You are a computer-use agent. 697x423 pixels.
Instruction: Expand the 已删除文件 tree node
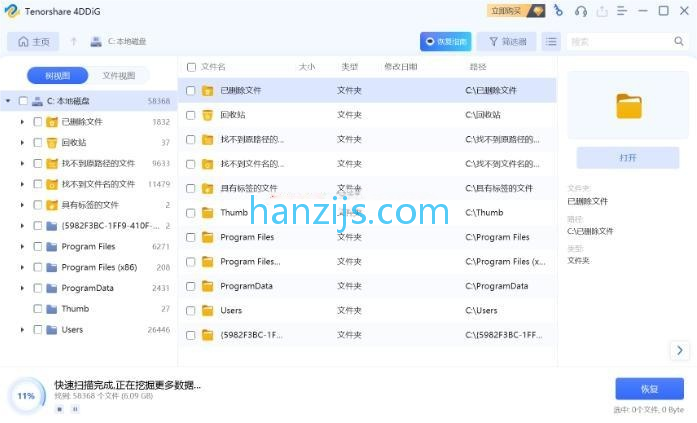click(x=22, y=122)
